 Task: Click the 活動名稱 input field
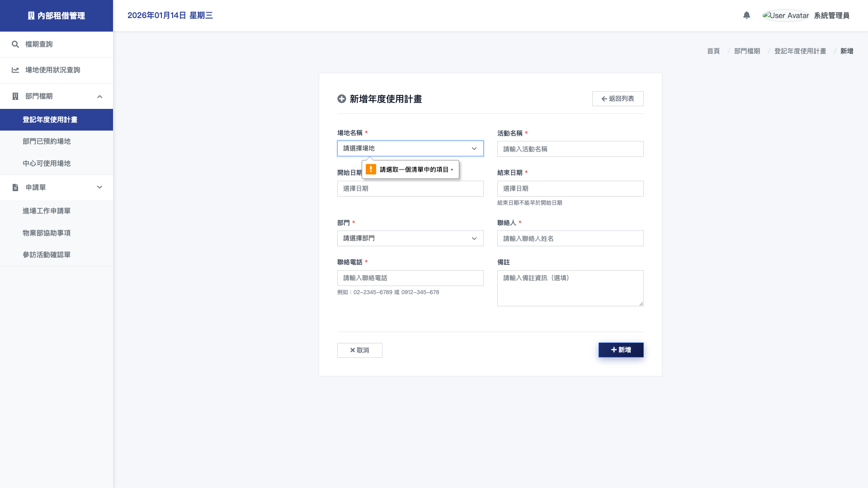(570, 149)
